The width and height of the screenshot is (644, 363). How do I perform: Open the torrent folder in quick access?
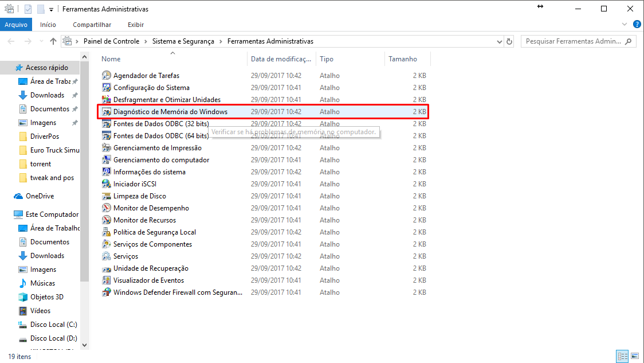[x=41, y=164]
